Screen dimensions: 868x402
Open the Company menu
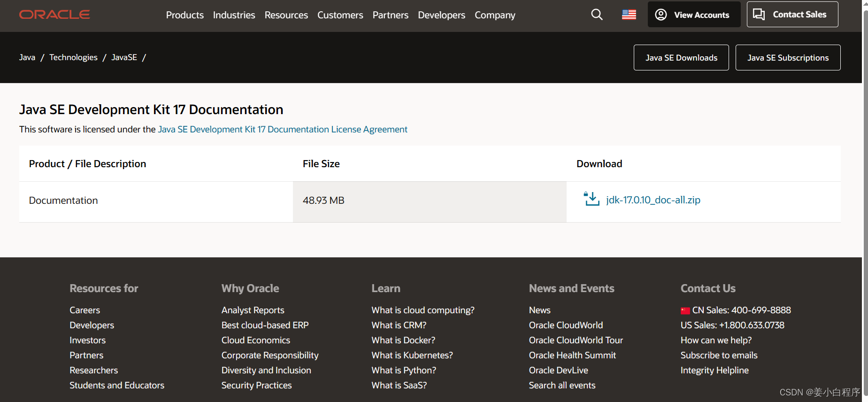coord(495,15)
